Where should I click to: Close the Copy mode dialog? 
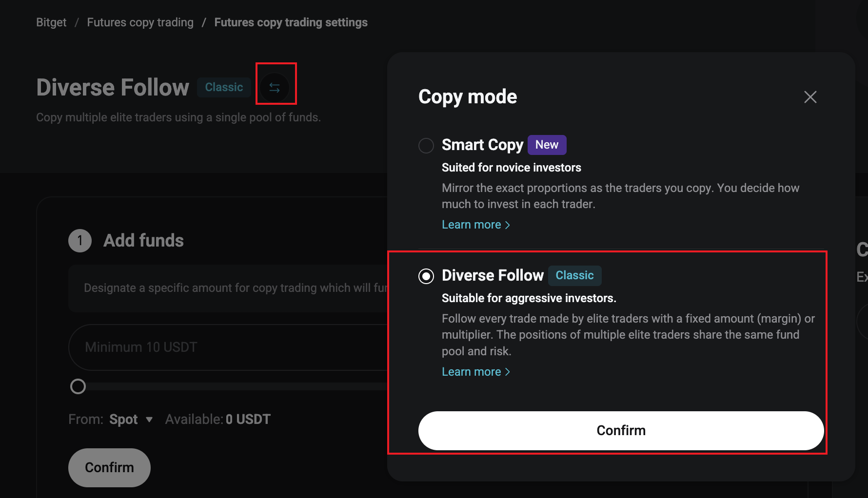coord(810,97)
